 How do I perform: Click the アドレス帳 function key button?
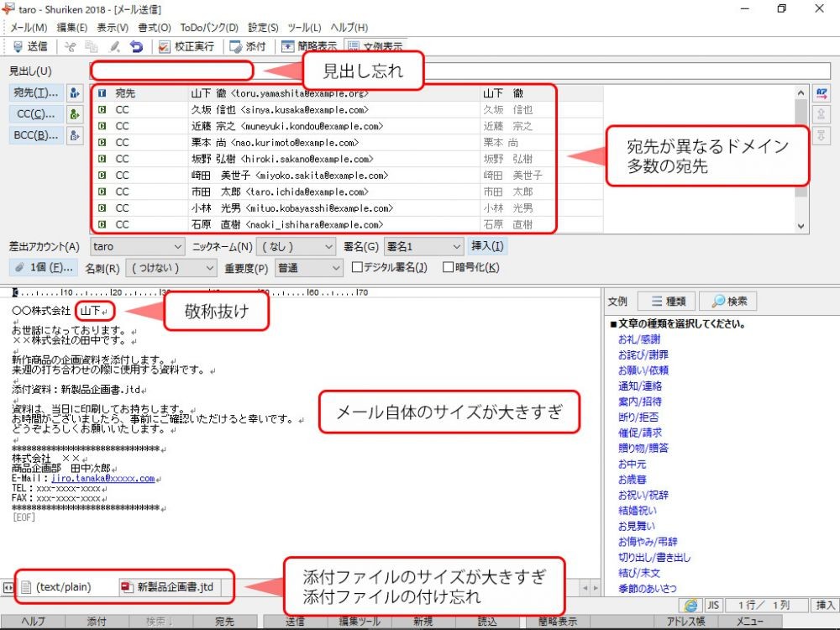point(685,622)
